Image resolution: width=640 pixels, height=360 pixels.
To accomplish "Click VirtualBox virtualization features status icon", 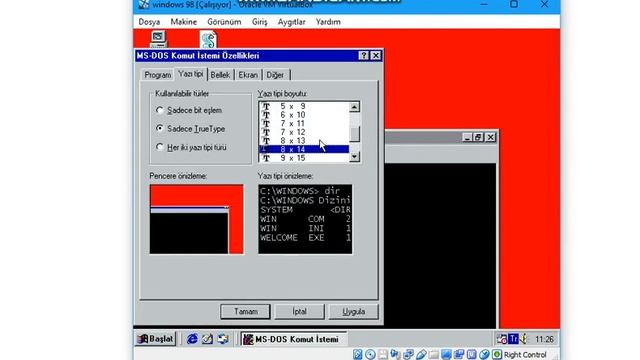I will click(x=471, y=354).
